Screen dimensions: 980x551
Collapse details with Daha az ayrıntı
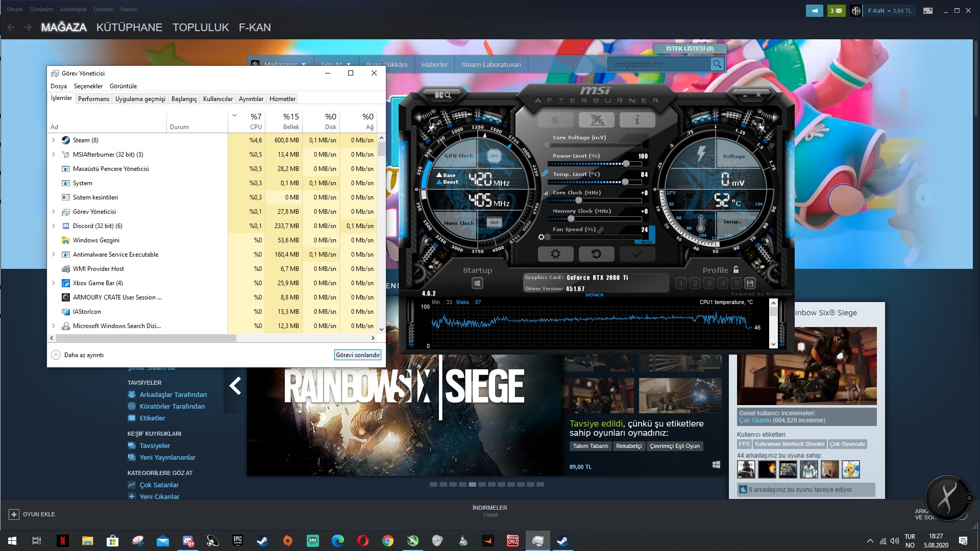[x=77, y=355]
